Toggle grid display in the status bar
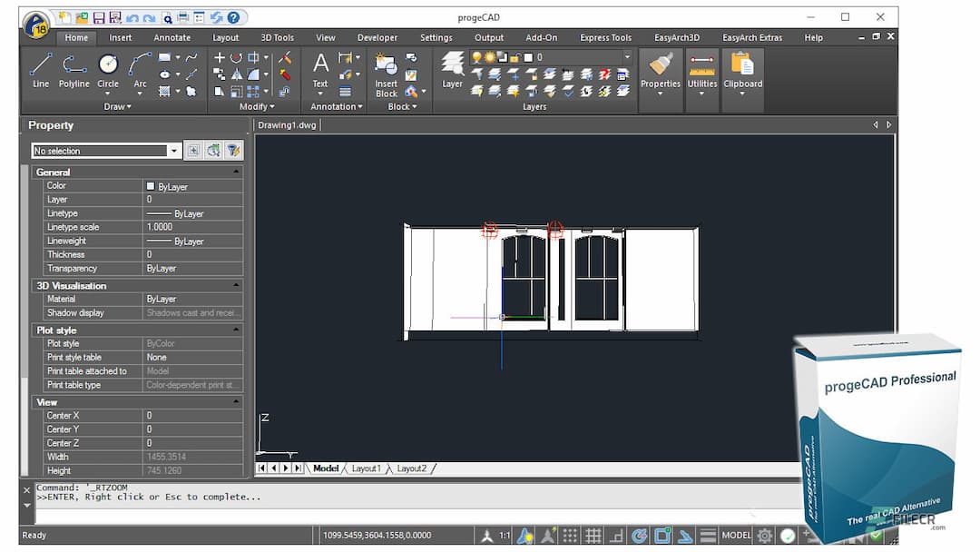 594,535
